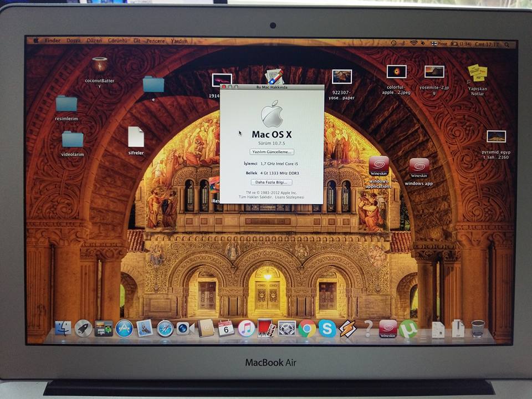This screenshot has height=399, width=532.
Task: Click the clock Cmt 17:17
Action: click(487, 44)
